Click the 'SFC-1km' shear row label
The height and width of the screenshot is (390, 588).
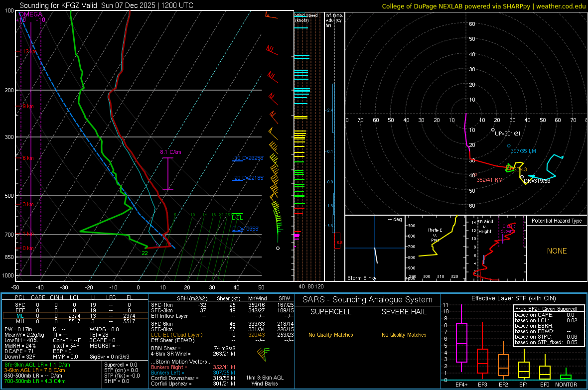(x=161, y=305)
